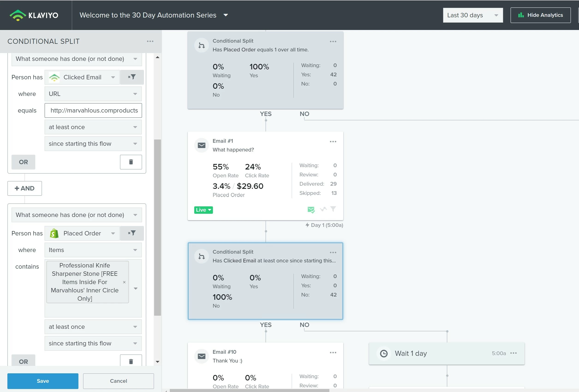
Task: Click the funnel filter icon on Email #1
Action: pyautogui.click(x=333, y=209)
